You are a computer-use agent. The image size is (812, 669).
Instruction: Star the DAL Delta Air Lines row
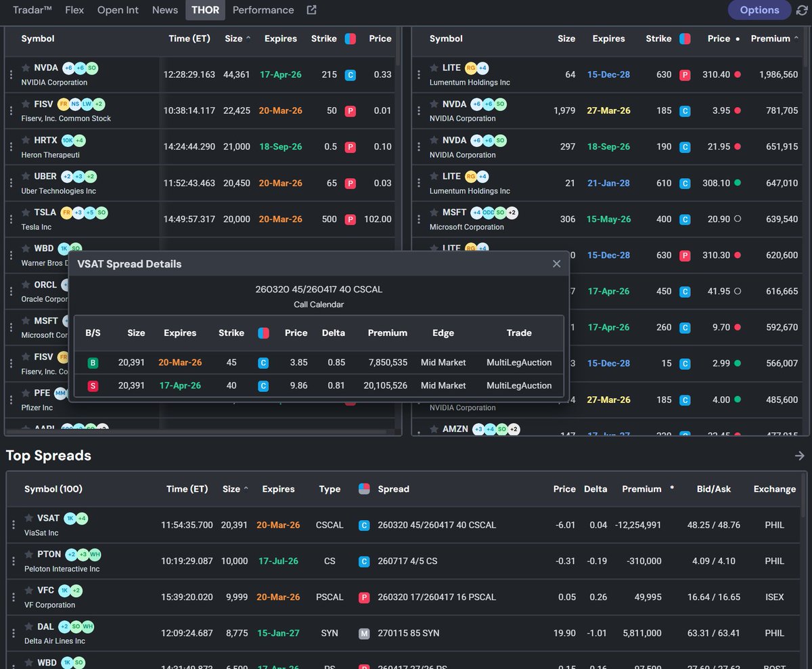(29, 626)
